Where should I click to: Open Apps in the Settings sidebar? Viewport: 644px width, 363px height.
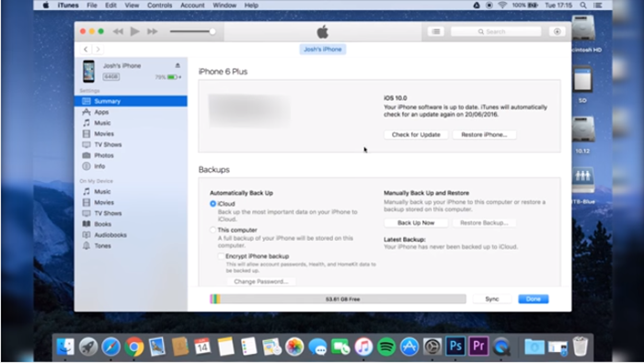click(x=101, y=112)
